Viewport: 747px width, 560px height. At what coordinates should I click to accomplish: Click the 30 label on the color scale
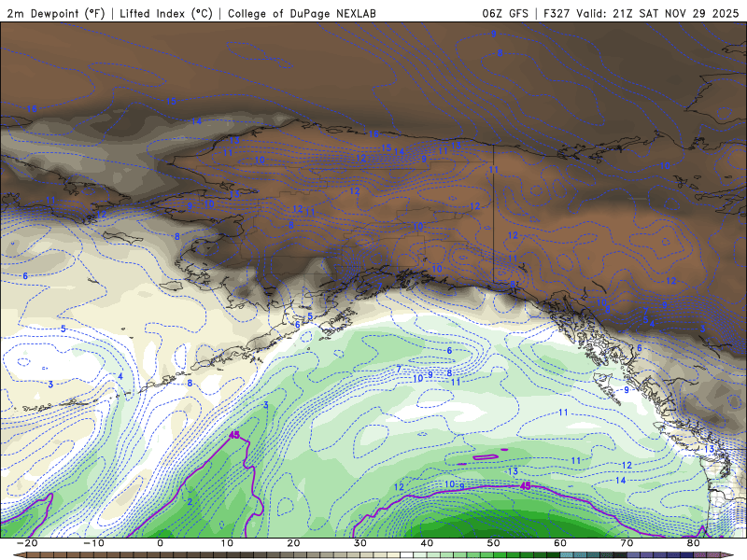[x=360, y=543]
